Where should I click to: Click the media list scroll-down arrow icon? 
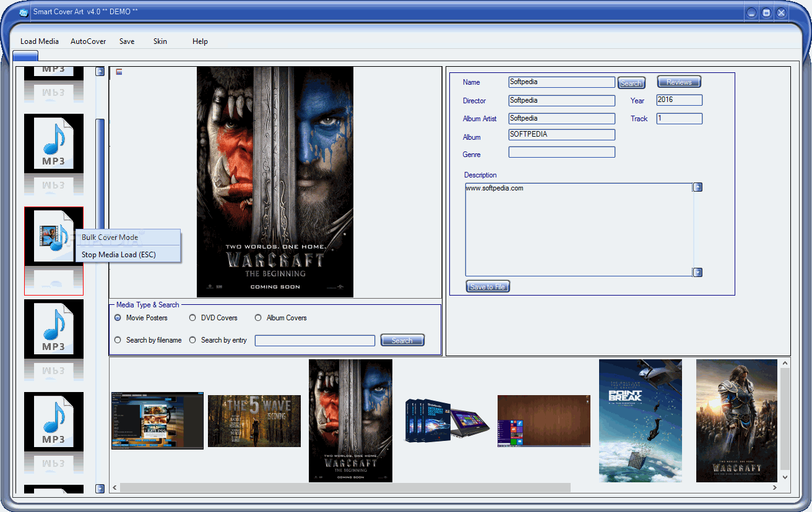[100, 489]
